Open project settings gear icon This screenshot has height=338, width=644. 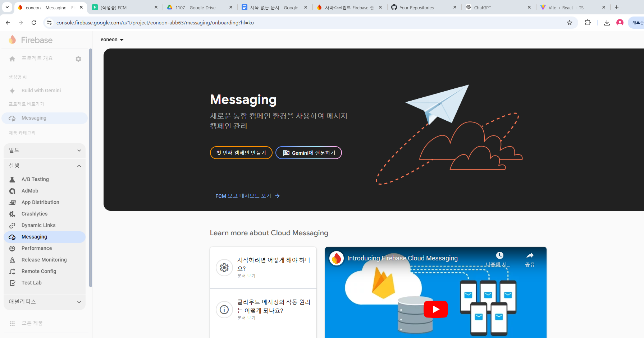tap(78, 59)
